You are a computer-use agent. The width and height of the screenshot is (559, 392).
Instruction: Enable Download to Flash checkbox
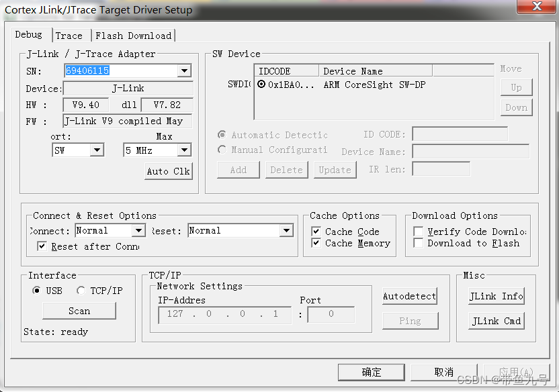coord(418,243)
